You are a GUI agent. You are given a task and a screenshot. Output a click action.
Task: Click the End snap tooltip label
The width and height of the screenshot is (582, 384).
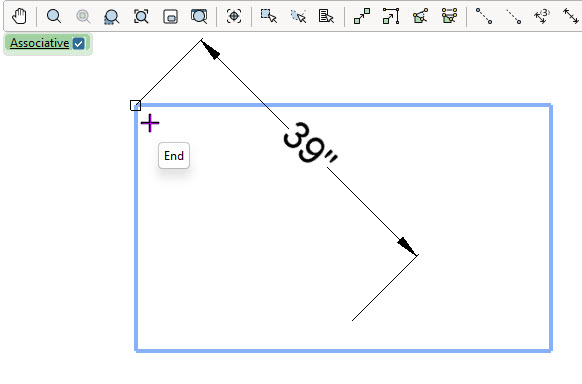tap(174, 156)
